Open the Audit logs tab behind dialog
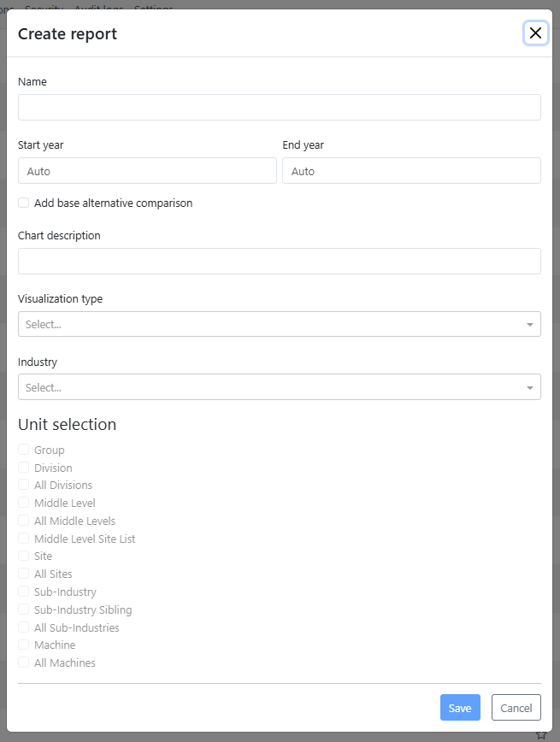 (x=99, y=8)
